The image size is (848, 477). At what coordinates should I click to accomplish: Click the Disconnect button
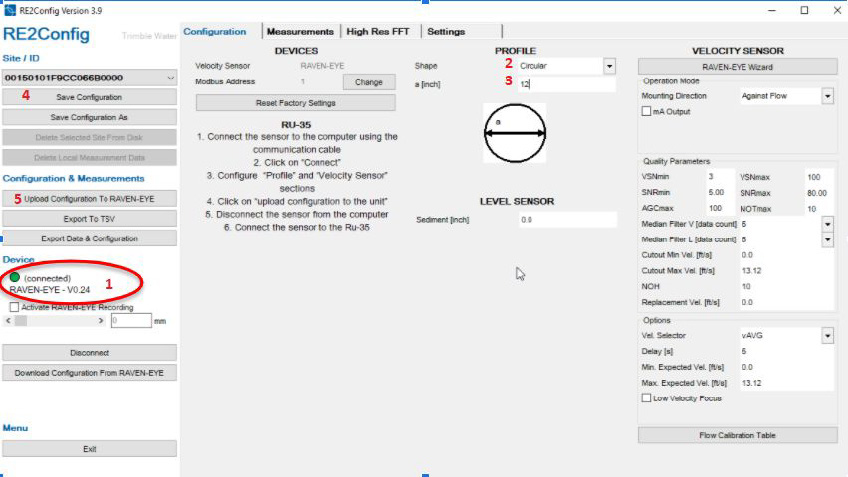coord(89,353)
